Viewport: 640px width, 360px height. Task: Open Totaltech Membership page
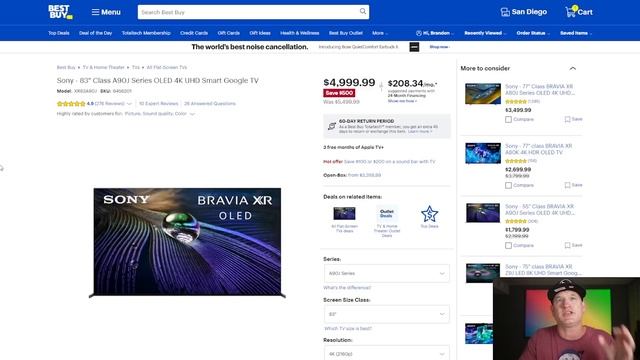click(146, 33)
